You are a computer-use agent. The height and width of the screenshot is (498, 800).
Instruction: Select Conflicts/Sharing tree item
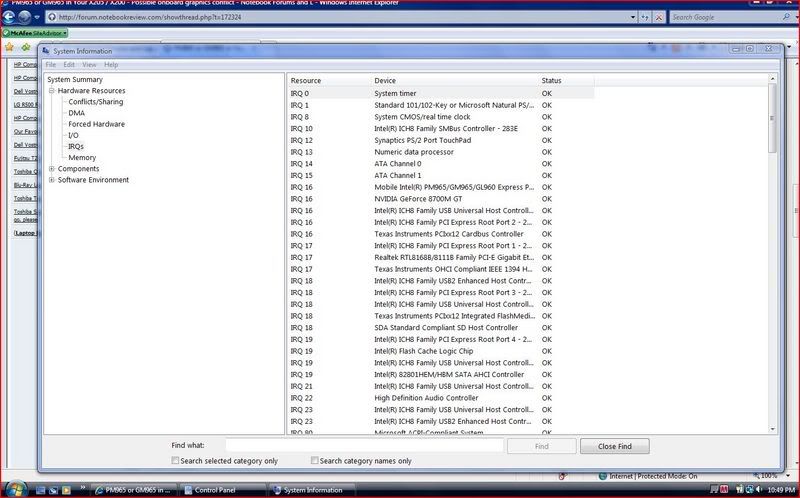[x=95, y=102]
